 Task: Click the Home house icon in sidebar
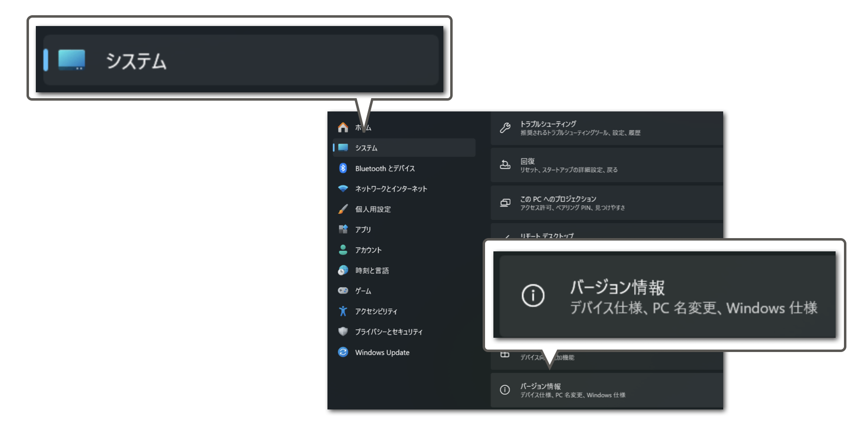[343, 128]
